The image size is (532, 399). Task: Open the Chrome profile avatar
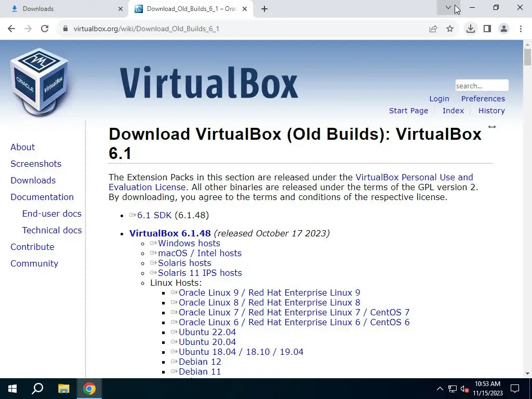pyautogui.click(x=504, y=29)
